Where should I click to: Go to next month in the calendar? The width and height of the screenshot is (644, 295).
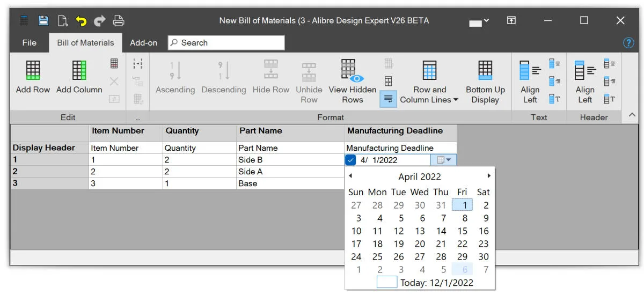point(489,176)
